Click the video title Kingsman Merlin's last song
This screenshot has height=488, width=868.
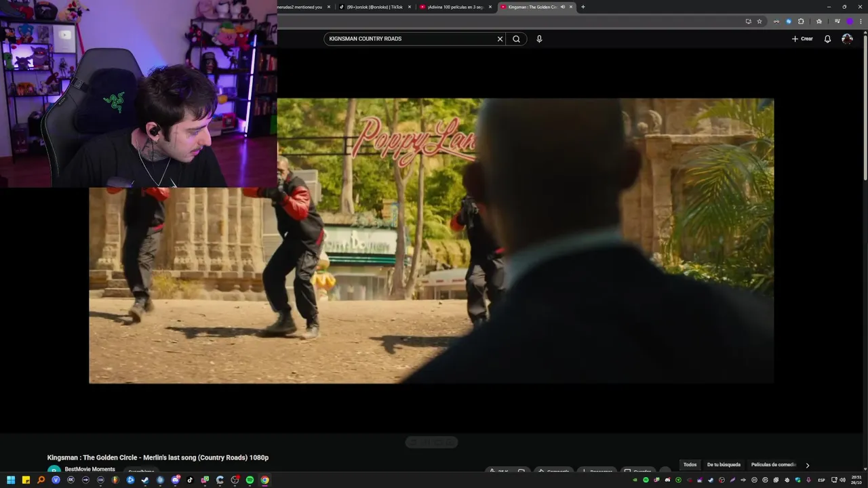click(x=158, y=457)
